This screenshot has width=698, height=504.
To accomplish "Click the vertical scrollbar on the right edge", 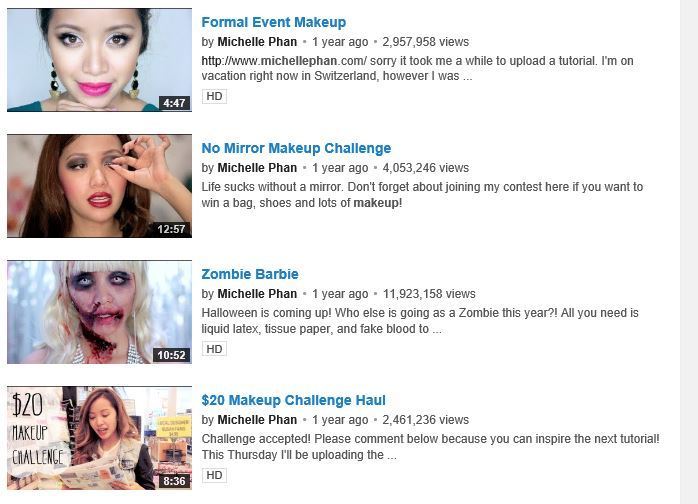I will (689, 252).
